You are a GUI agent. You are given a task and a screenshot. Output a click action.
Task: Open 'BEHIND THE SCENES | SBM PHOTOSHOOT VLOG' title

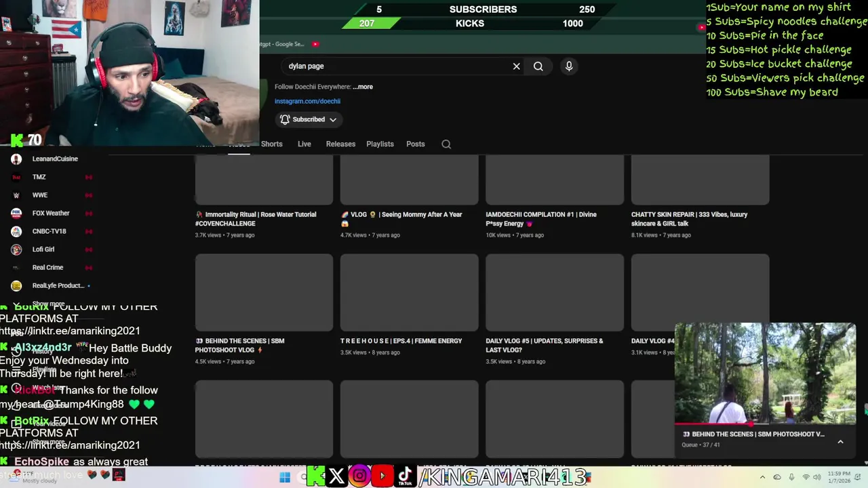239,346
